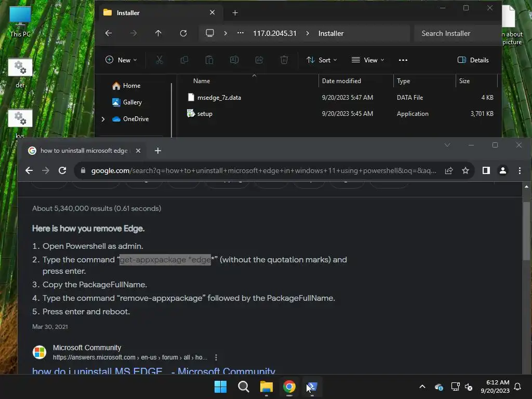This screenshot has height=399, width=532.
Task: Show hidden system tray icons
Action: tap(422, 387)
